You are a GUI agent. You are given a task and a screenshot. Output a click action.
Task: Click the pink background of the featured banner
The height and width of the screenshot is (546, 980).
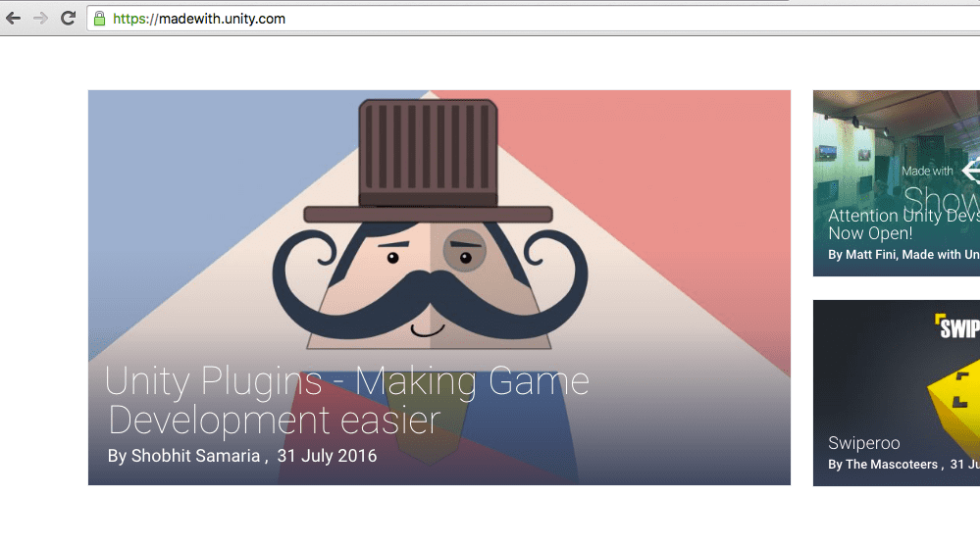[x=687, y=176]
